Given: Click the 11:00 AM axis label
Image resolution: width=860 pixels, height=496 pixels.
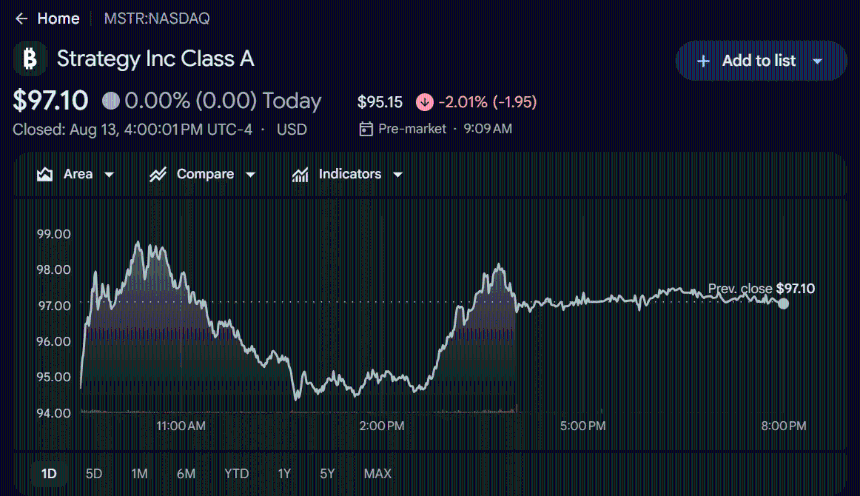Looking at the screenshot, I should point(181,426).
